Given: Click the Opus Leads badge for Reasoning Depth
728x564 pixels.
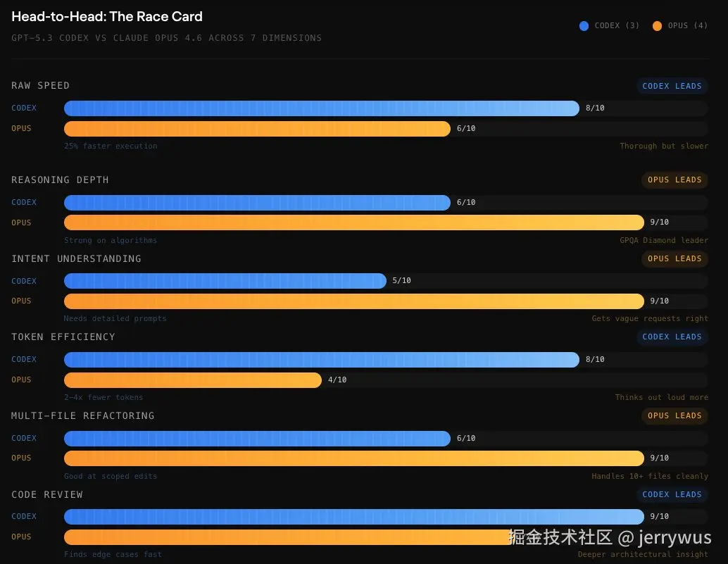Looking at the screenshot, I should pos(674,180).
